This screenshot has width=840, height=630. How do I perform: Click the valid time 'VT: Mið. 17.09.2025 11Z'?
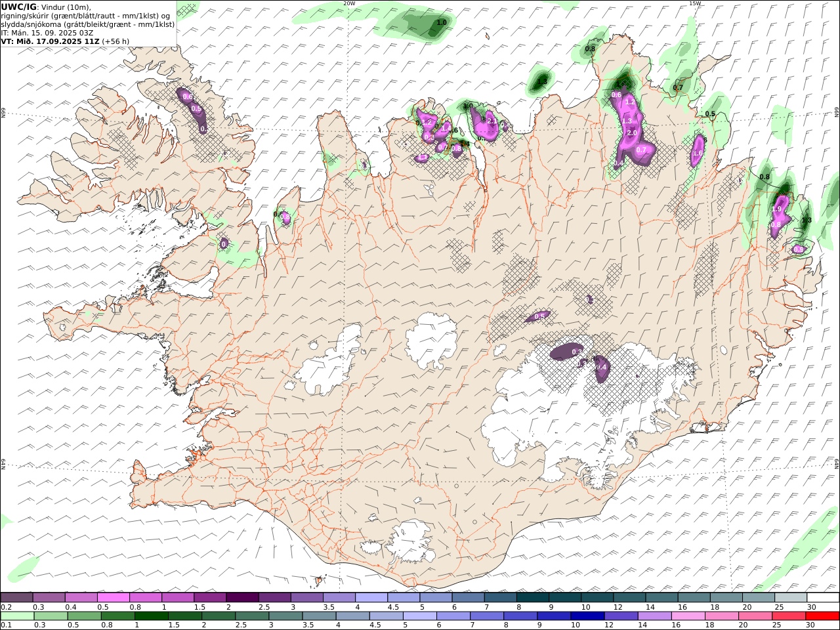pyautogui.click(x=50, y=41)
